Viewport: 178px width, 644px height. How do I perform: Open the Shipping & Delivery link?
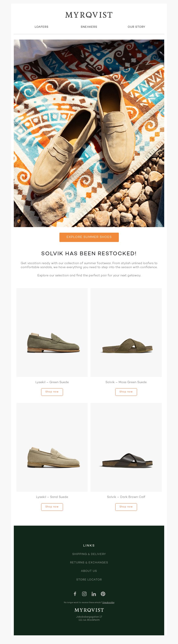pos(89,554)
